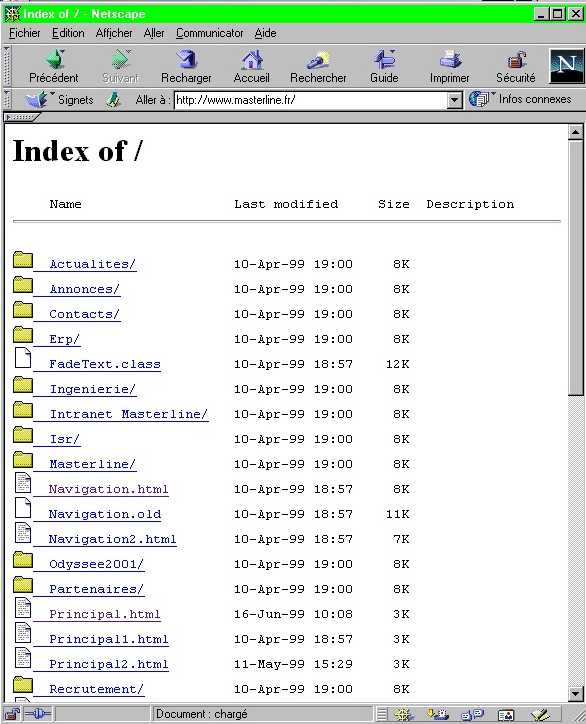Open the Ingenierie/ directory link
Viewport: 586px width, 724px height.
pos(92,389)
